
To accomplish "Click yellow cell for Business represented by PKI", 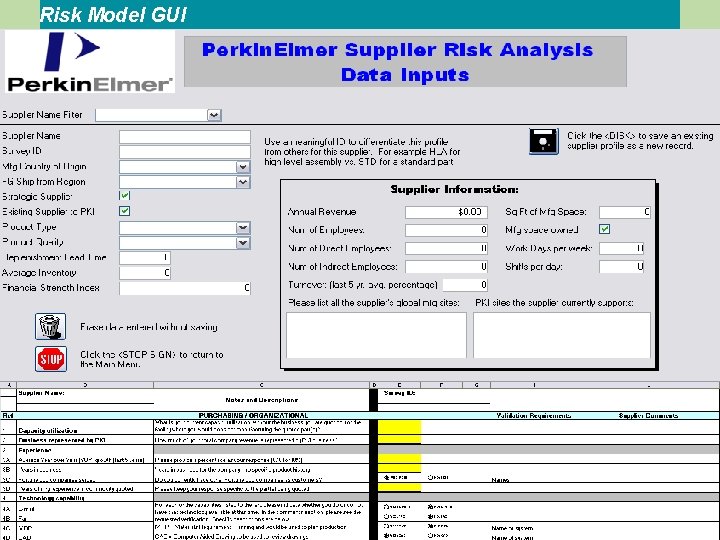I will click(399, 439).
